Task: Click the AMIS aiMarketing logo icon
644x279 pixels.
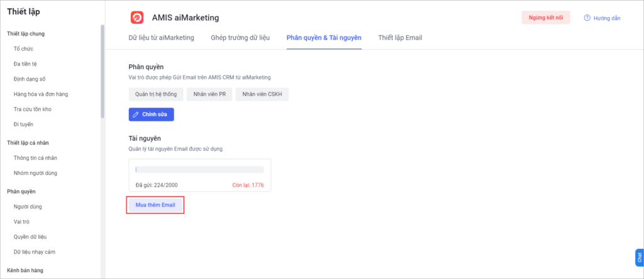Action: pos(136,18)
